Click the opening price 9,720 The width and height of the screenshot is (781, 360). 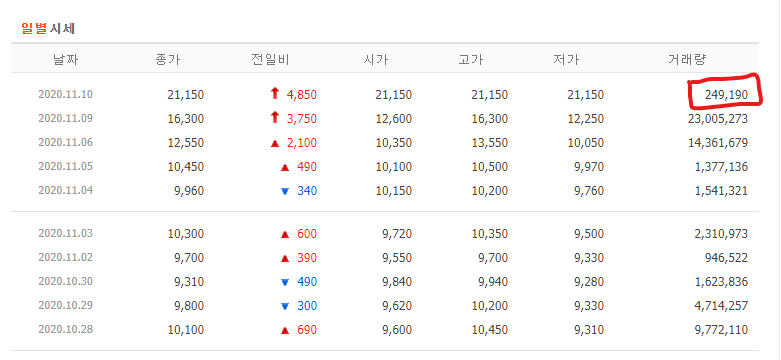click(x=397, y=234)
